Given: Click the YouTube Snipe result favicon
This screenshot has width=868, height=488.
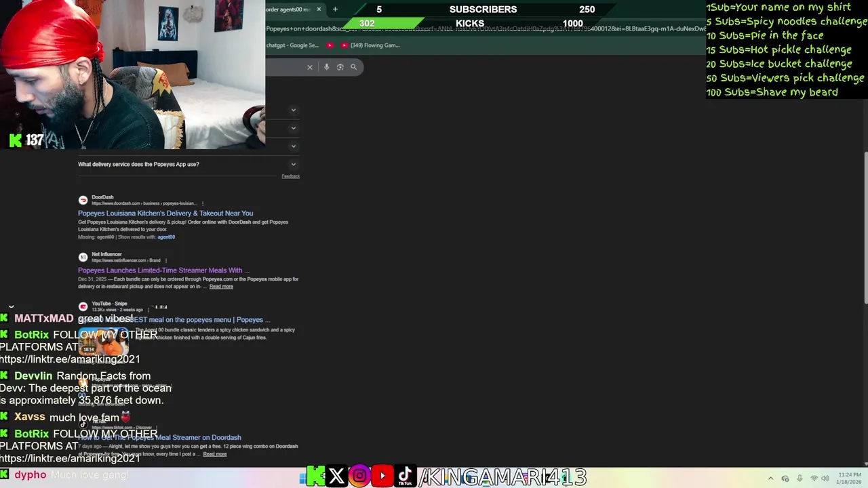Looking at the screenshot, I should 83,306.
